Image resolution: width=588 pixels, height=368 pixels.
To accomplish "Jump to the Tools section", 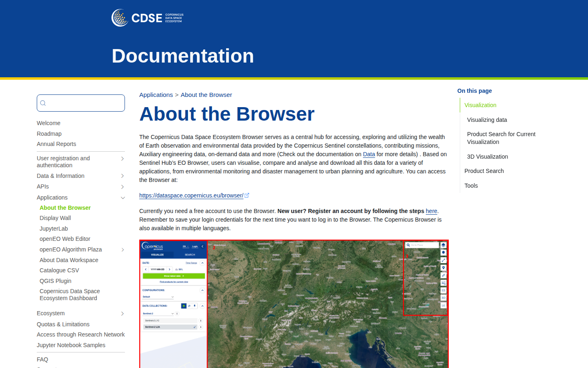I will click(x=471, y=186).
